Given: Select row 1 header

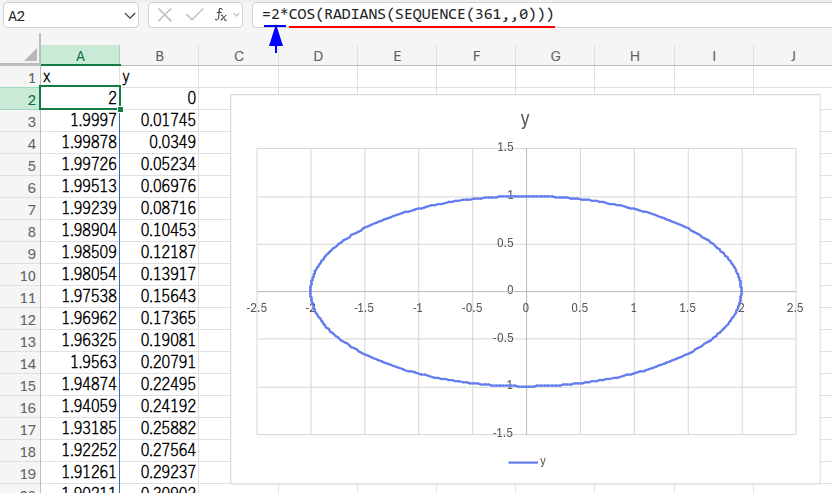Looking at the screenshot, I should point(20,77).
